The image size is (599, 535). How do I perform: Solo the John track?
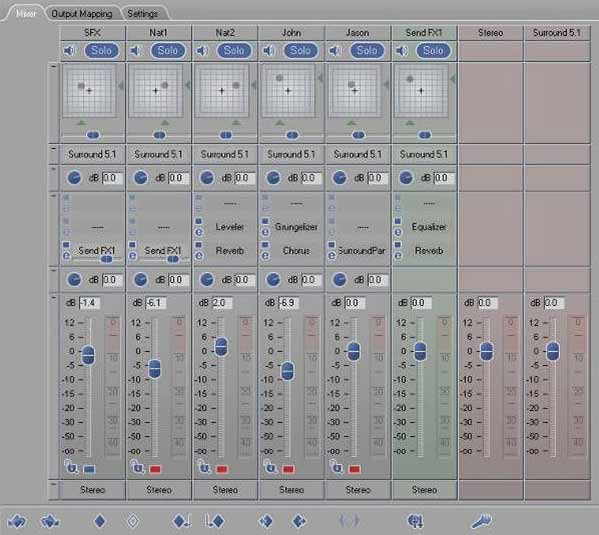pos(300,50)
